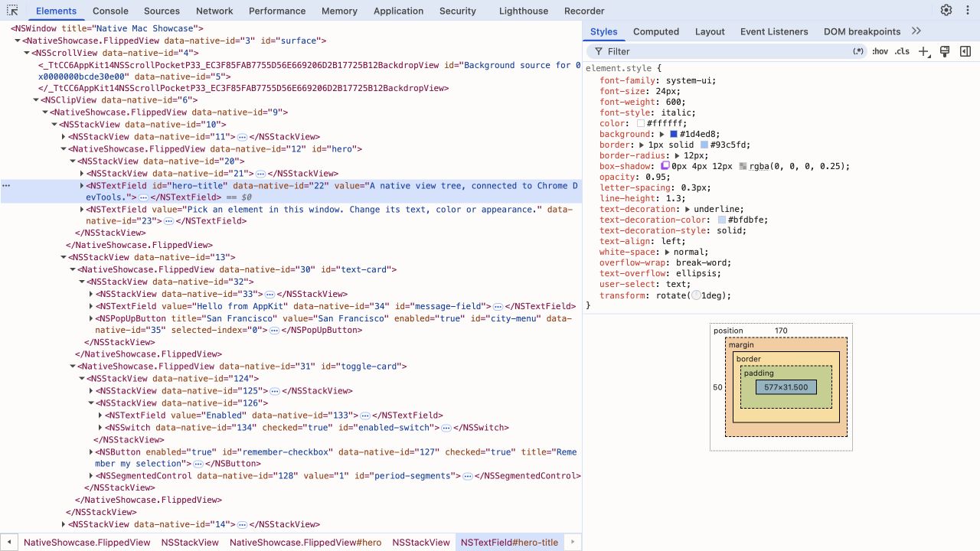The image size is (980, 551).
Task: Click ellipsis after the message-field element
Action: coord(498,306)
